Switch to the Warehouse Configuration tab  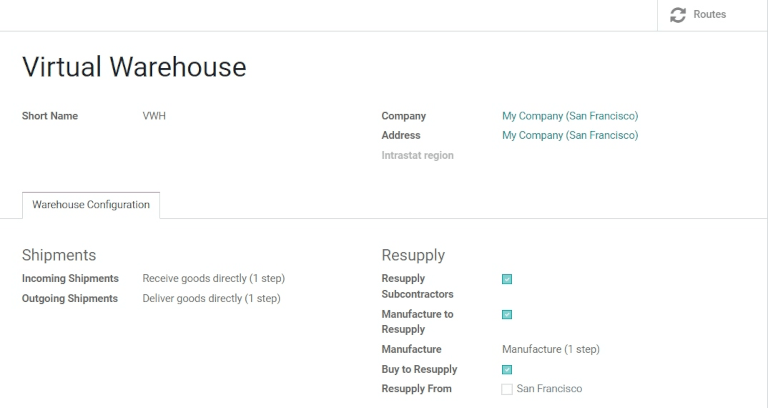point(91,205)
